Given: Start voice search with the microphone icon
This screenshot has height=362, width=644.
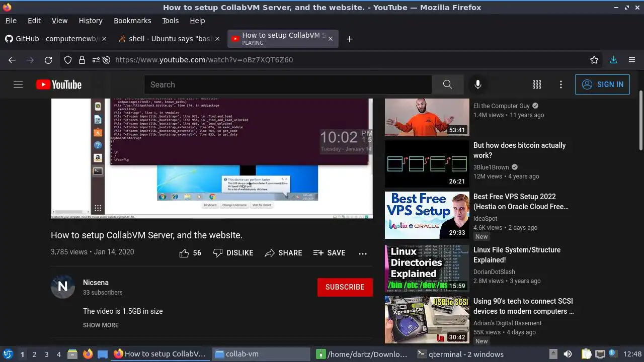Looking at the screenshot, I should (478, 84).
